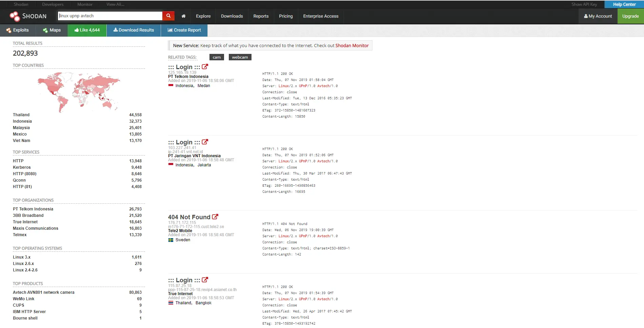This screenshot has width=644, height=328.
Task: Open the My Account menu
Action: [598, 16]
